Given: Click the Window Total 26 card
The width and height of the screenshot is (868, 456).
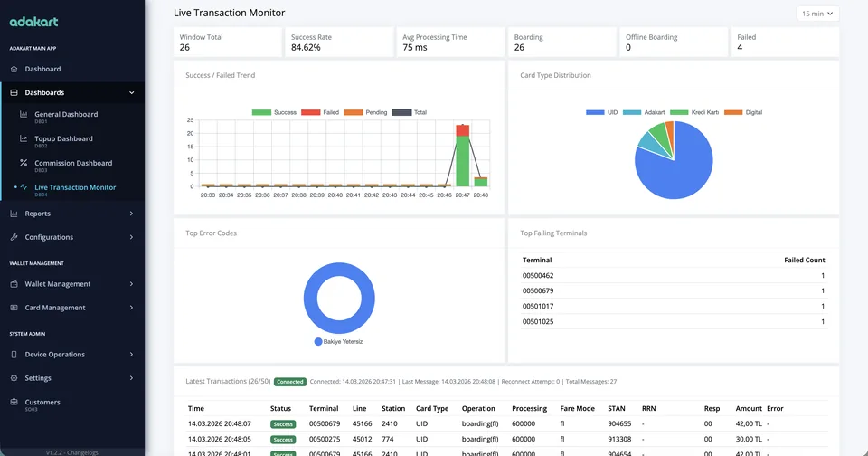Looking at the screenshot, I should (228, 43).
